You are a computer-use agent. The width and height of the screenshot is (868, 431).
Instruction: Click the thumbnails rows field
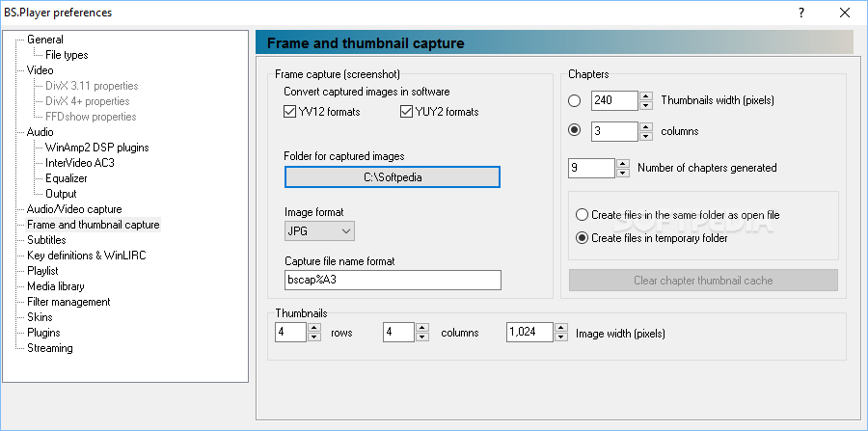point(290,333)
